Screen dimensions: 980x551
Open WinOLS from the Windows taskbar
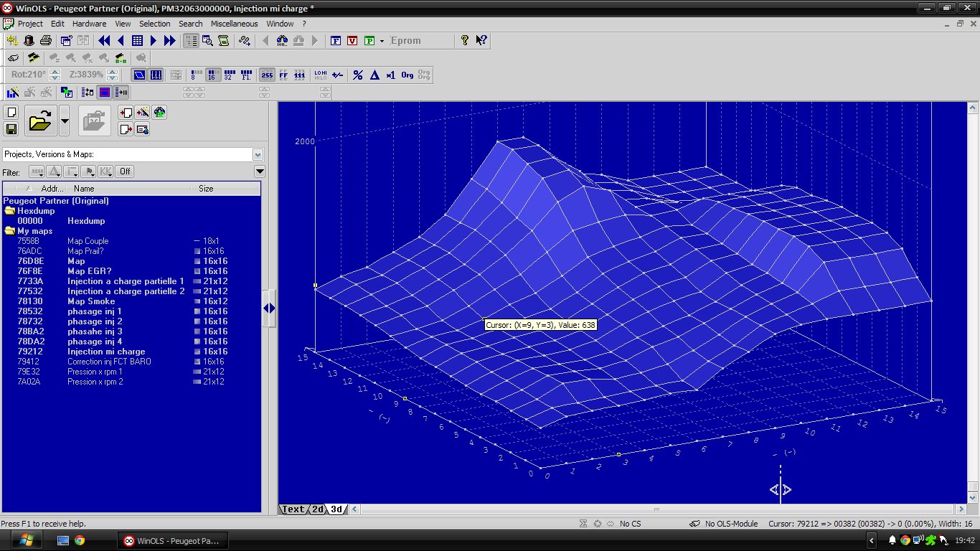pos(171,540)
